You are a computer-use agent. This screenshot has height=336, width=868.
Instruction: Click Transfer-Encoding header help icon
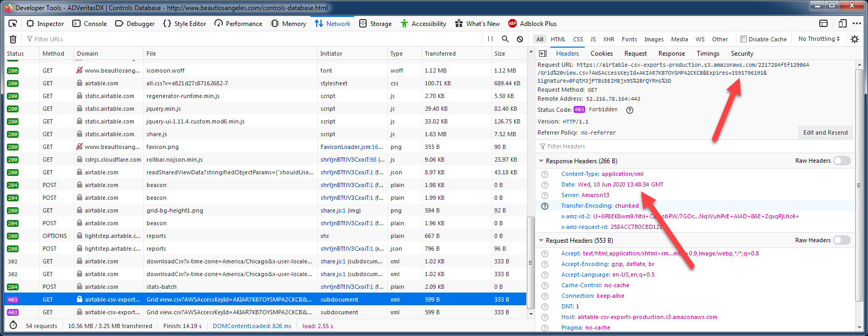[545, 206]
